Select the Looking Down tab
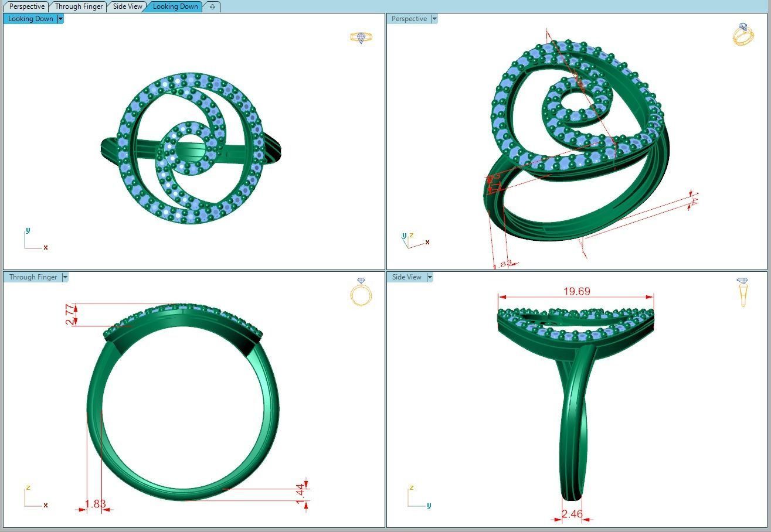The width and height of the screenshot is (771, 532). 175,6
